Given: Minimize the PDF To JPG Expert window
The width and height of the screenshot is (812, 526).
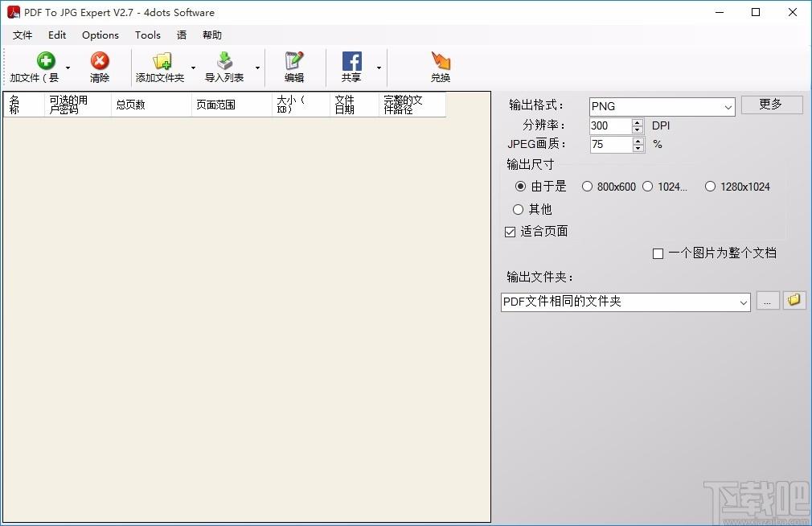Looking at the screenshot, I should pos(720,12).
